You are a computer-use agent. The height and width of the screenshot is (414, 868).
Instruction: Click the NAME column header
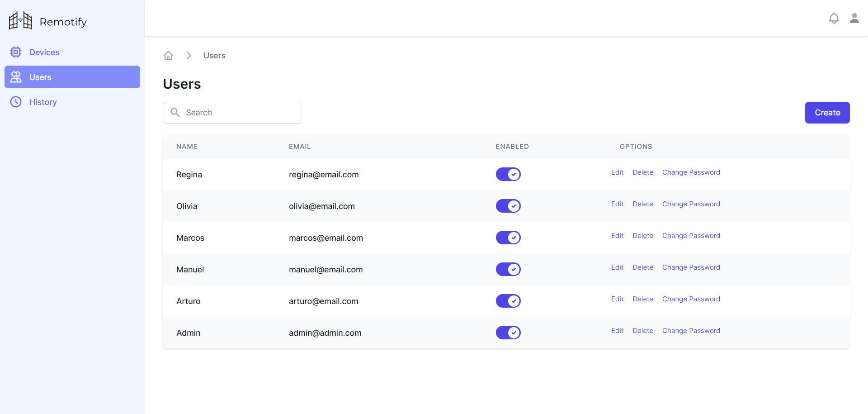187,147
